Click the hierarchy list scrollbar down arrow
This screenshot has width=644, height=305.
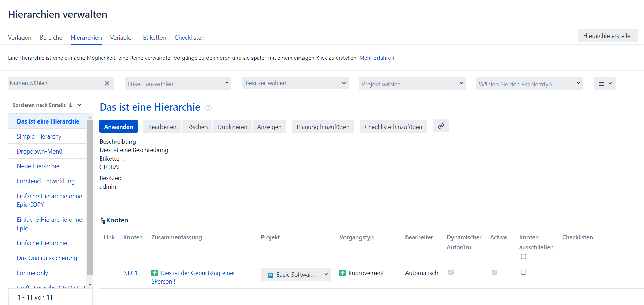[x=90, y=284]
